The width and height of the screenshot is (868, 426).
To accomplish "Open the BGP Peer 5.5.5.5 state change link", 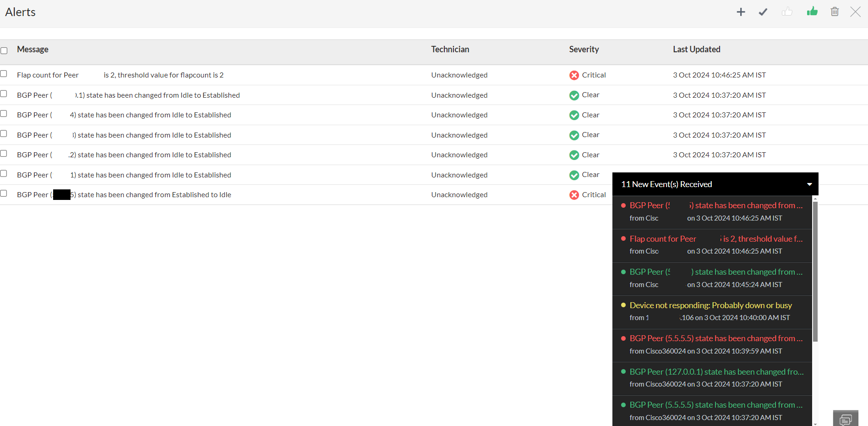I will [x=716, y=338].
